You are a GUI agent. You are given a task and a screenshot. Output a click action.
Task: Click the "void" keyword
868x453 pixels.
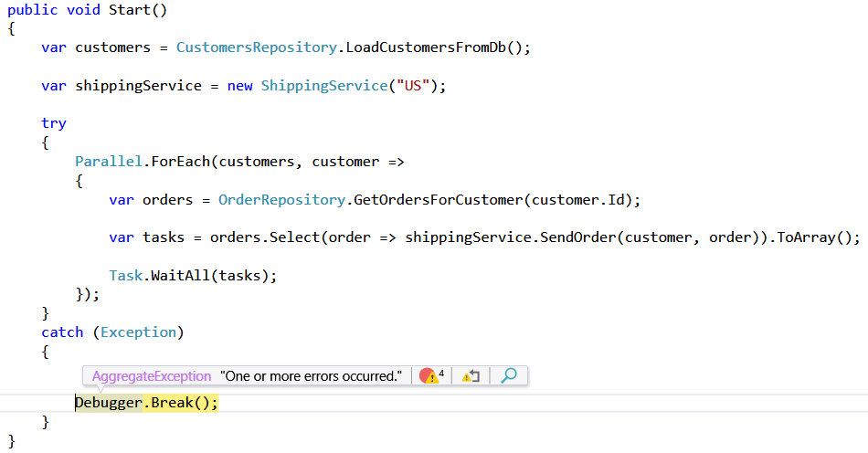tap(83, 10)
